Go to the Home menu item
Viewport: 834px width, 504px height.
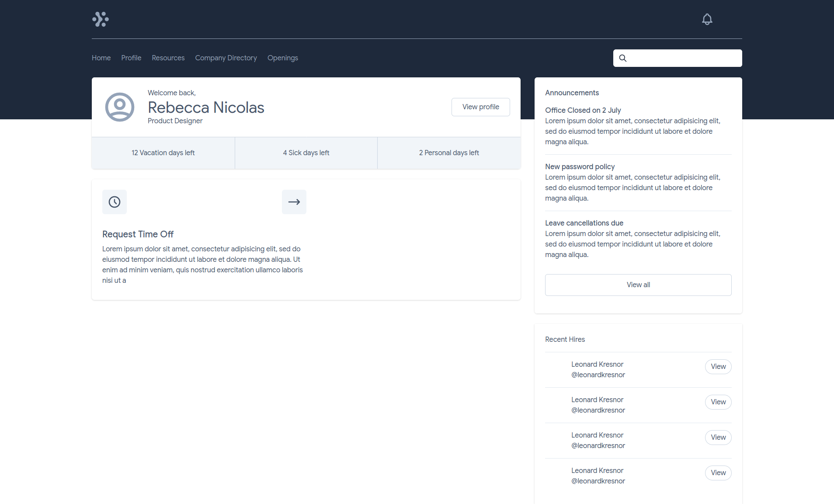tap(101, 58)
